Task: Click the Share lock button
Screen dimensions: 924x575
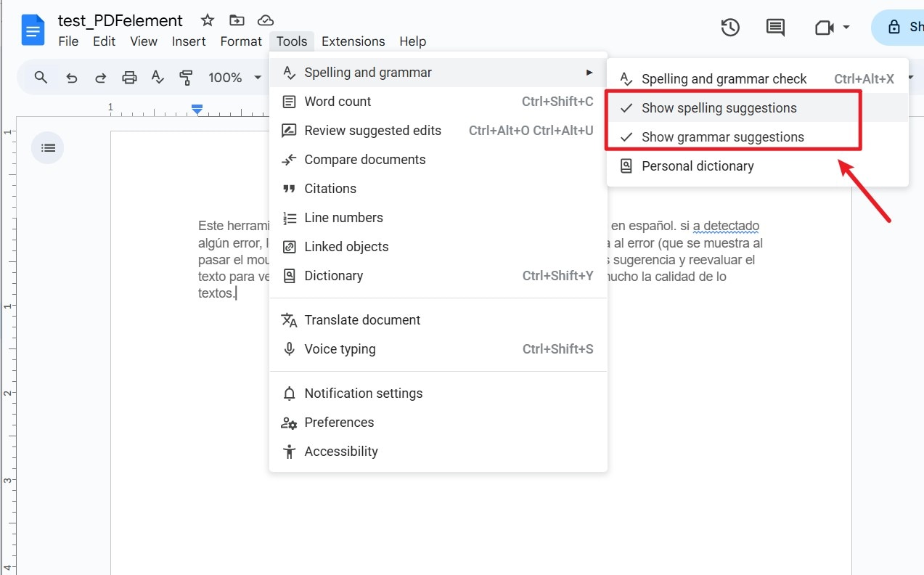Action: coord(898,28)
